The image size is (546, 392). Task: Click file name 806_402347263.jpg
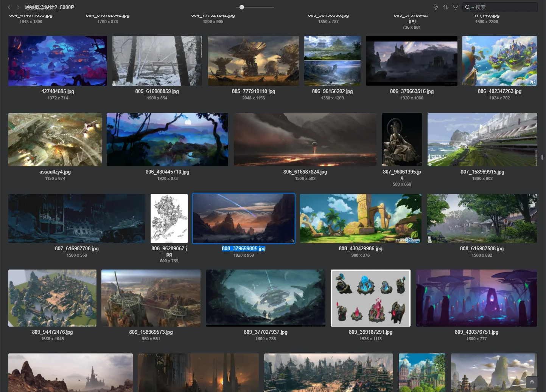point(499,91)
